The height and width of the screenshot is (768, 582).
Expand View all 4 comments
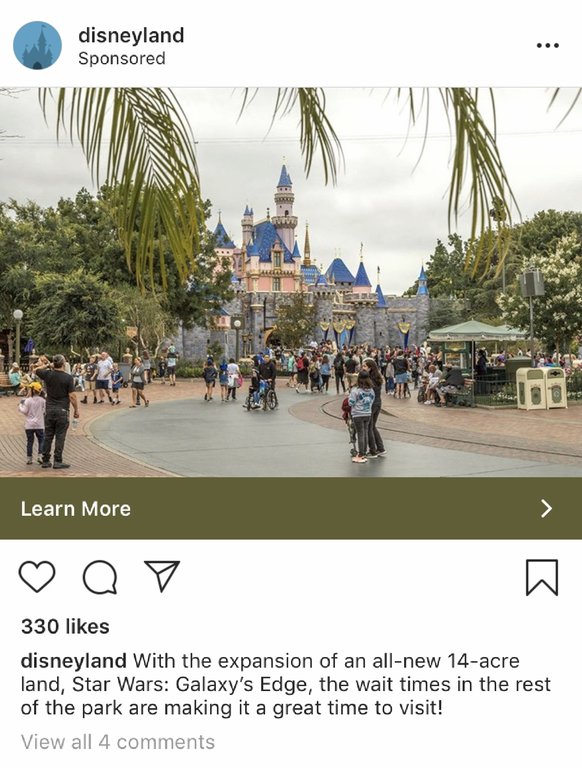118,742
